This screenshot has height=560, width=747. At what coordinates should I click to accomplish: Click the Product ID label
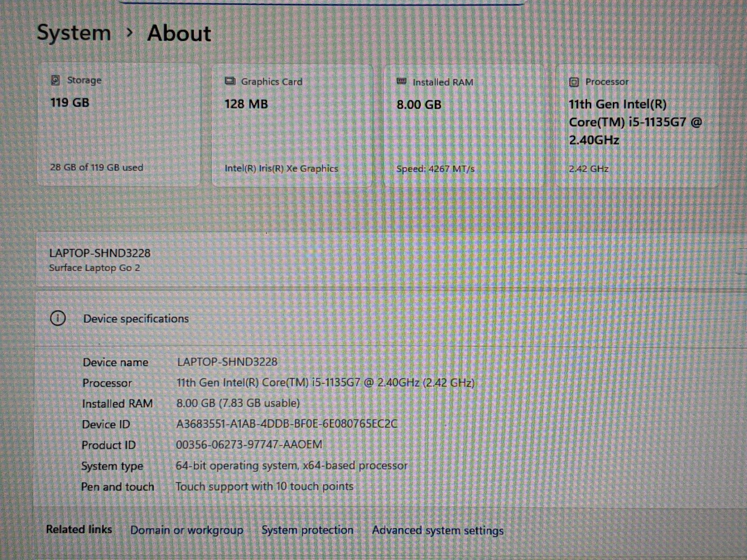109,445
